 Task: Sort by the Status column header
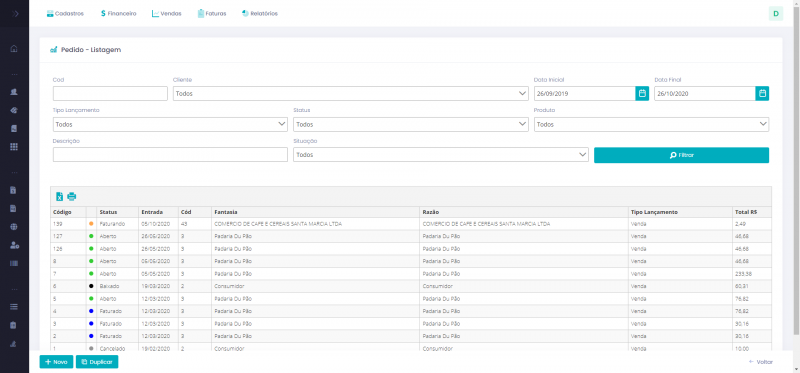[117, 212]
